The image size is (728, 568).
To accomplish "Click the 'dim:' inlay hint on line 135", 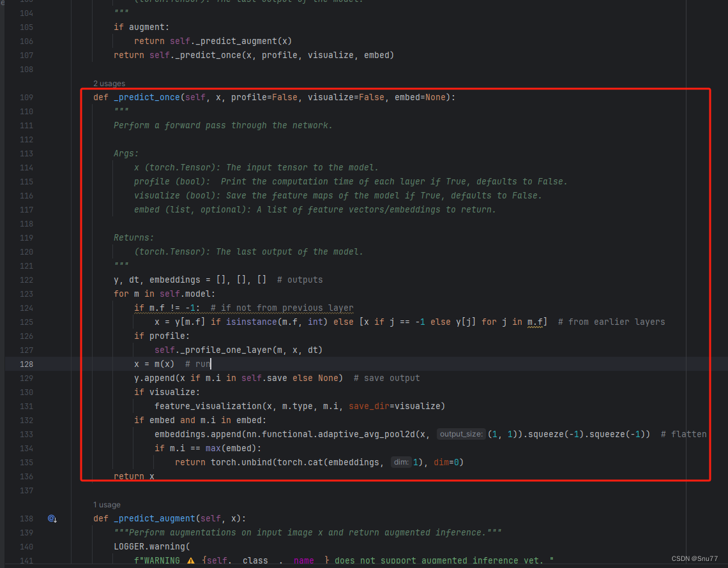I will coord(401,462).
